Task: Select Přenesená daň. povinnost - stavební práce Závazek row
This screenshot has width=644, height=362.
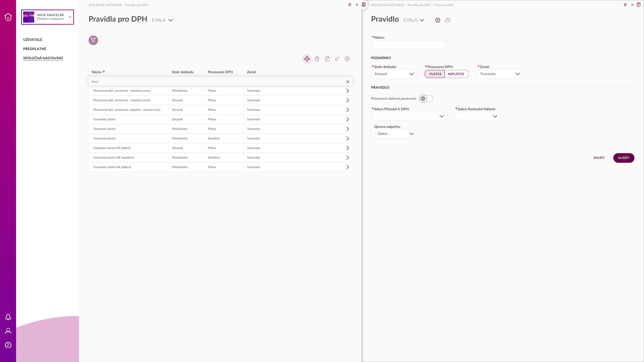Action: [220, 100]
